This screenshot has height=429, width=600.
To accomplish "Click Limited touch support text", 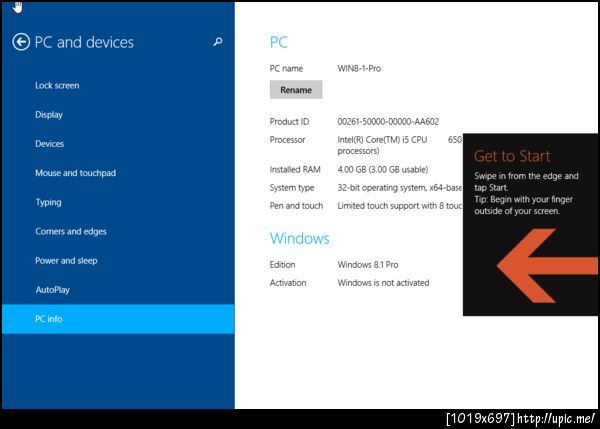I will coord(399,206).
